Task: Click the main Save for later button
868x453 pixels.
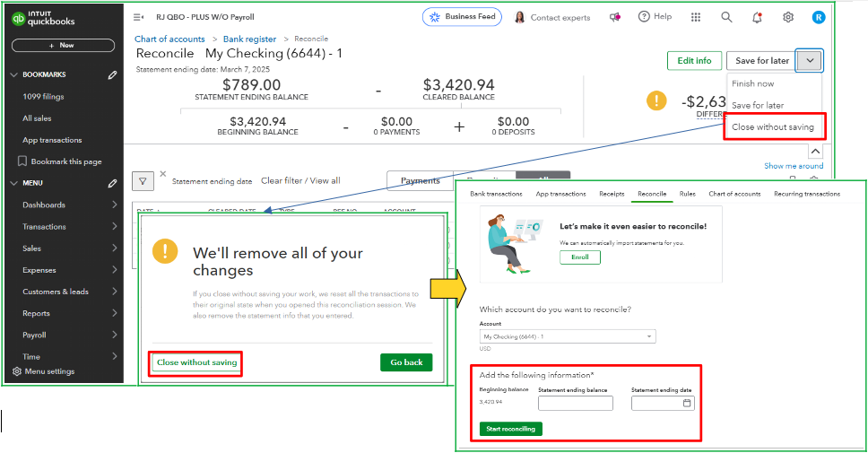Action: [761, 61]
